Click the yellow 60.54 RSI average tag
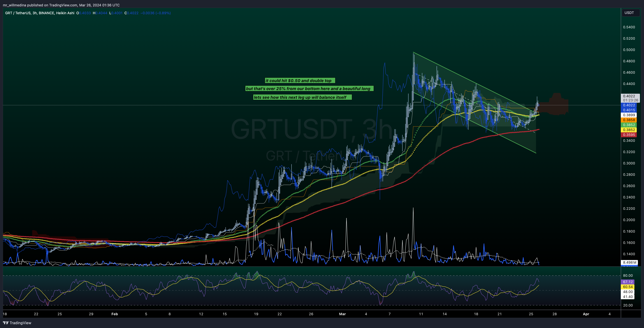The height and width of the screenshot is (328, 644). click(628, 287)
